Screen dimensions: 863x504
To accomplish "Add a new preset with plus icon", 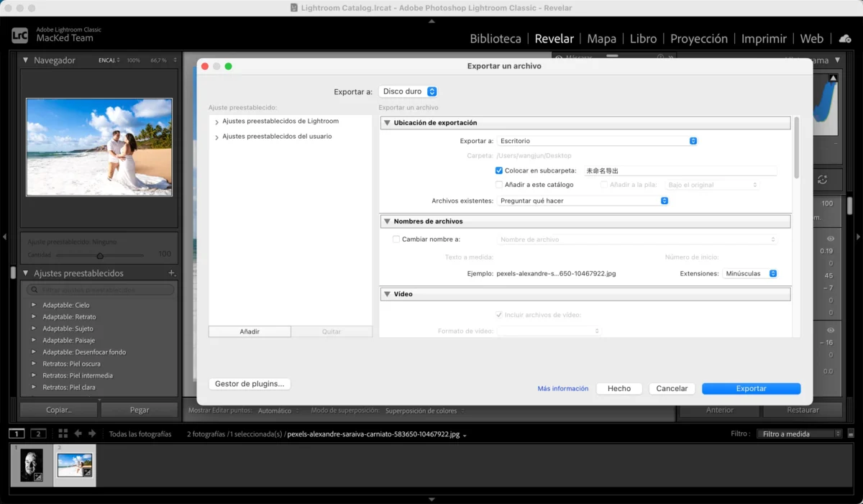I will [x=171, y=273].
